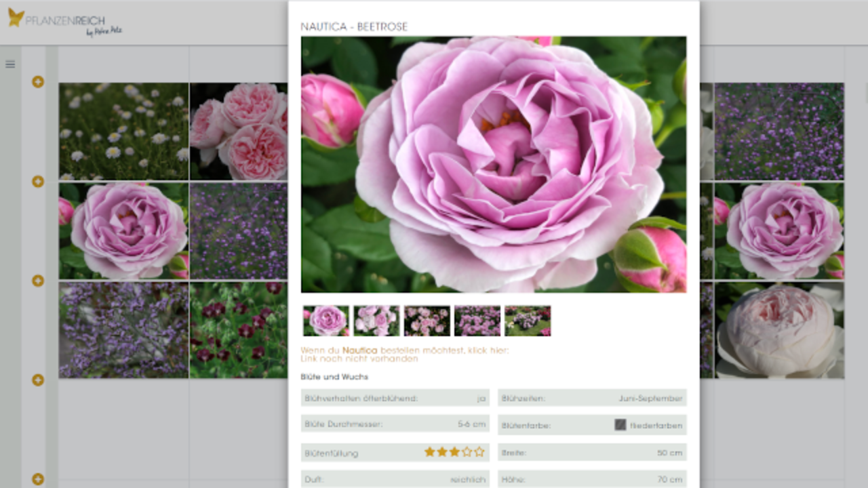Click the fliederfarben color swatch

(620, 425)
